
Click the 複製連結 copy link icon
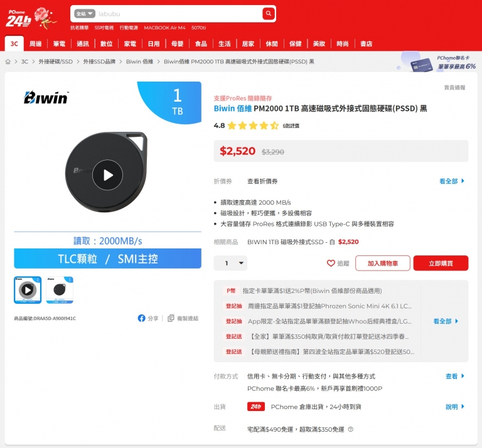tap(171, 318)
